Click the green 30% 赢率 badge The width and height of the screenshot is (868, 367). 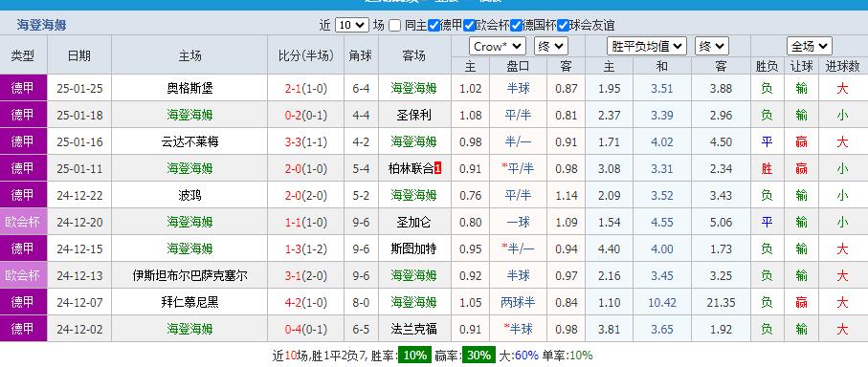(x=479, y=356)
